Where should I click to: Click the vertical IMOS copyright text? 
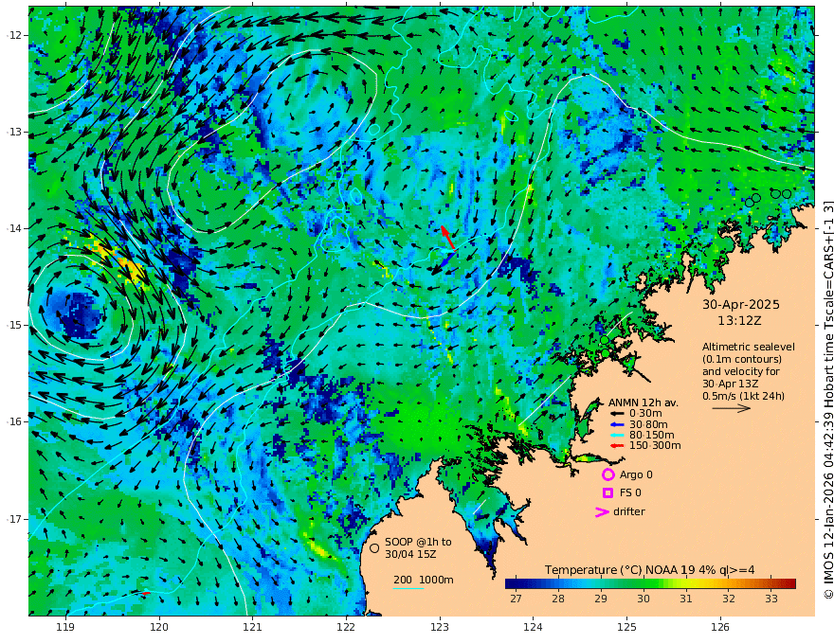click(x=827, y=400)
